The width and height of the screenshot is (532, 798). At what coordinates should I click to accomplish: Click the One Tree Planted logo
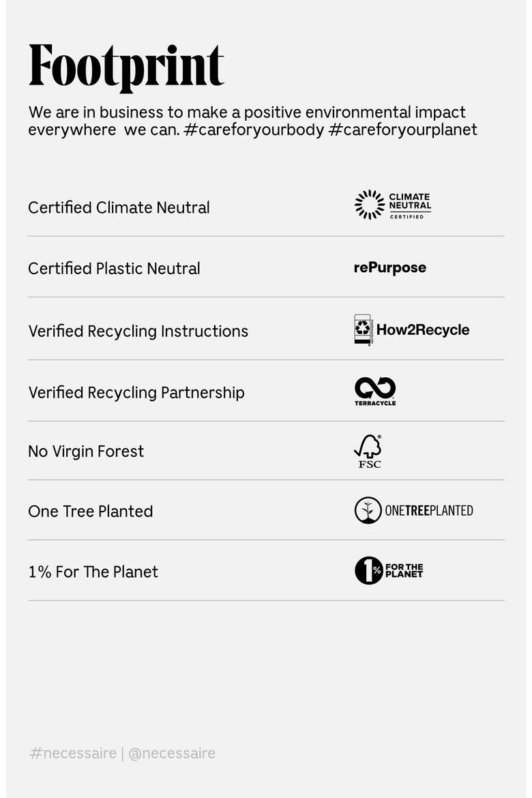pyautogui.click(x=413, y=510)
